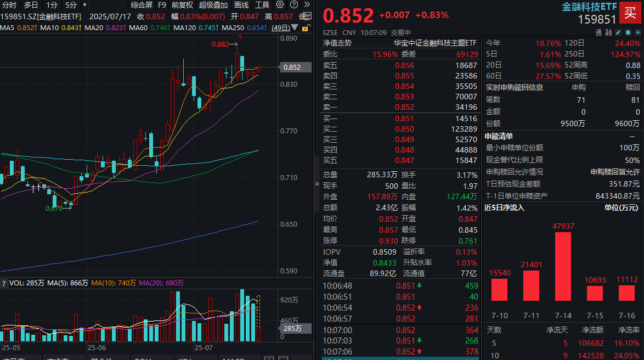This screenshot has height=360, width=644.
Task: Click the red 买 buy button
Action: 630,13
